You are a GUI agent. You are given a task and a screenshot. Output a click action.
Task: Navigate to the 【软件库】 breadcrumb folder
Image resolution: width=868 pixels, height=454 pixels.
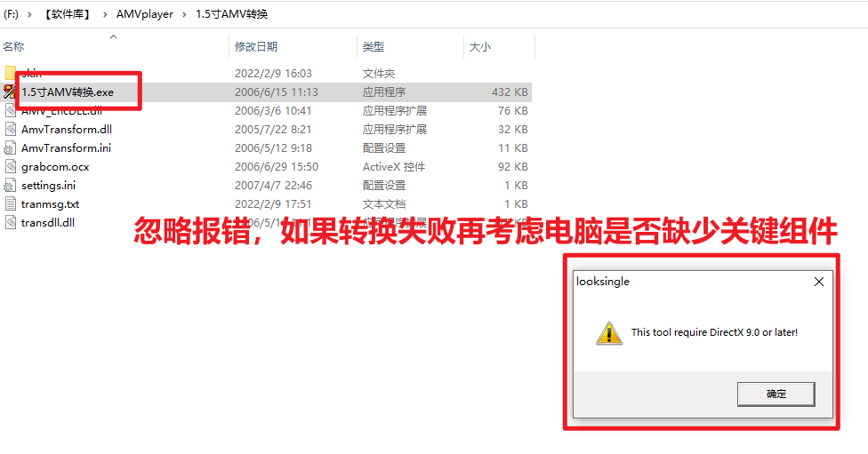67,14
